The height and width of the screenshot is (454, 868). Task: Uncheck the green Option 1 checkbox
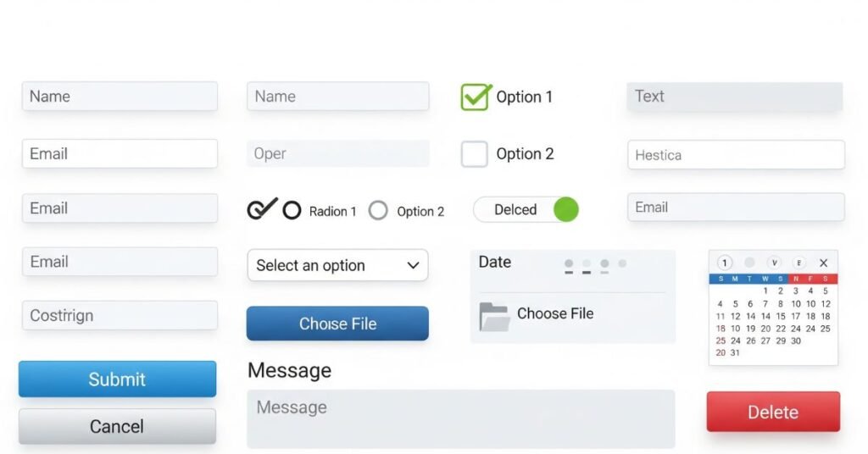(x=476, y=97)
